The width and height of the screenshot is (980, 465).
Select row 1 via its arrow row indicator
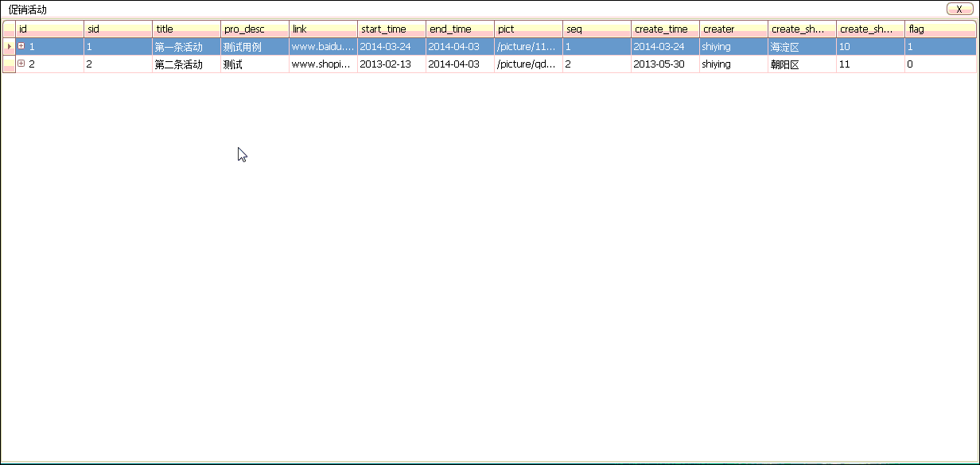pyautogui.click(x=9, y=47)
